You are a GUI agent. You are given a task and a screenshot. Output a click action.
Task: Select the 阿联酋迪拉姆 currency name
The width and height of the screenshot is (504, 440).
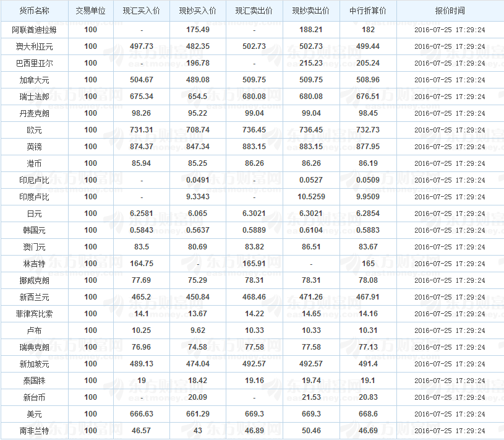point(35,30)
